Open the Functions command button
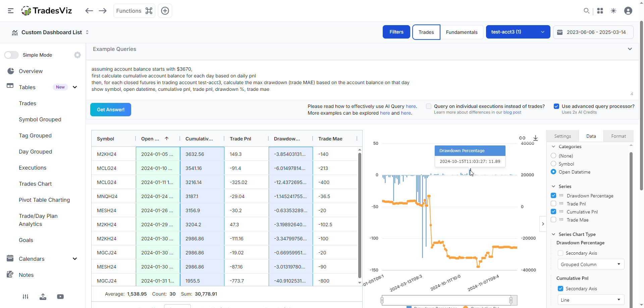 pos(134,11)
